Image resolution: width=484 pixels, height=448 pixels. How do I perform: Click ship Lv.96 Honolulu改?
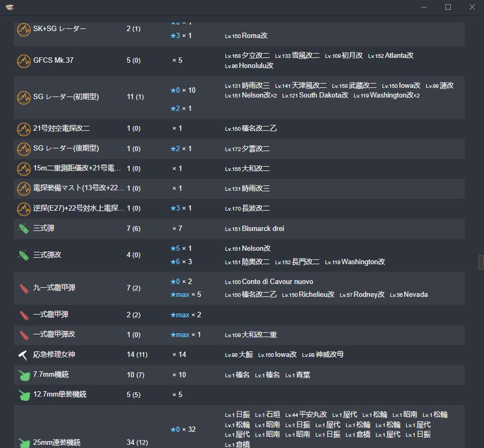(x=249, y=66)
